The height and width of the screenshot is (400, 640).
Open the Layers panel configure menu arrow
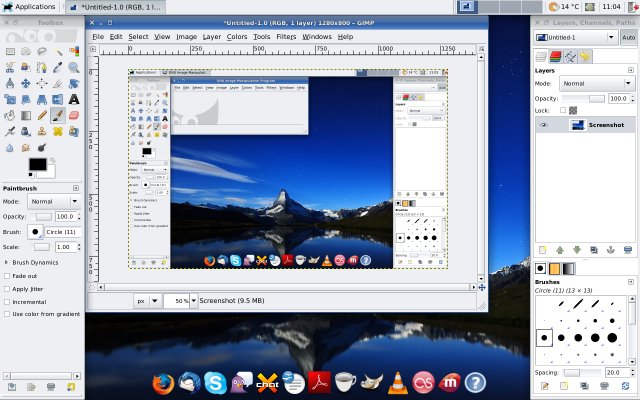(x=631, y=70)
